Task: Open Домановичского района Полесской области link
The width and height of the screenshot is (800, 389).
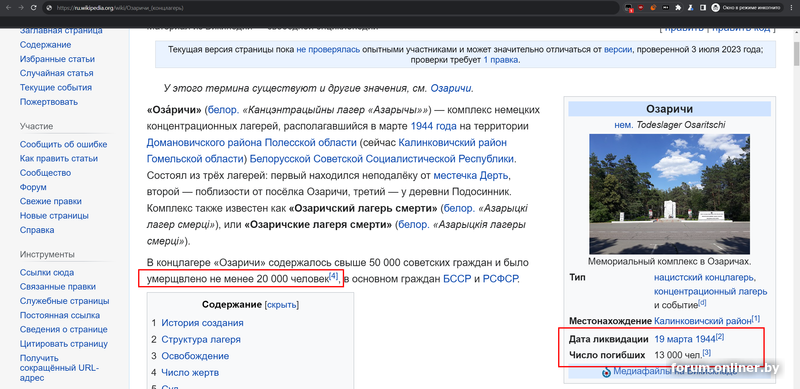Action: pos(252,142)
